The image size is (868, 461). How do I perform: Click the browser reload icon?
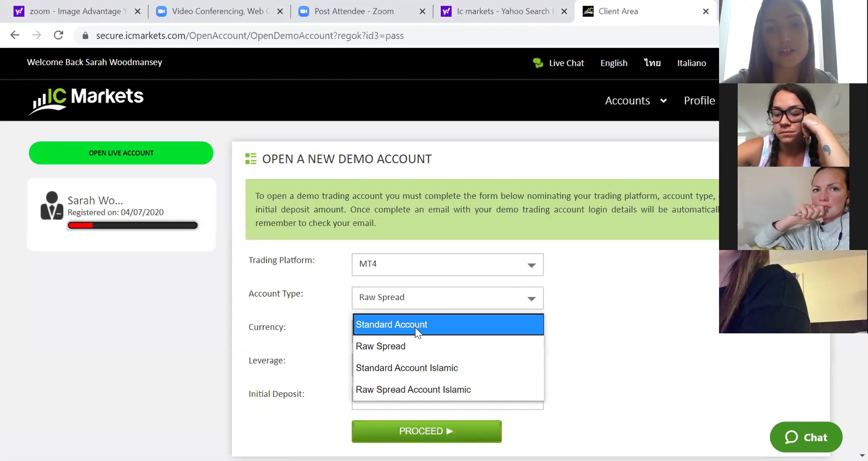click(58, 35)
